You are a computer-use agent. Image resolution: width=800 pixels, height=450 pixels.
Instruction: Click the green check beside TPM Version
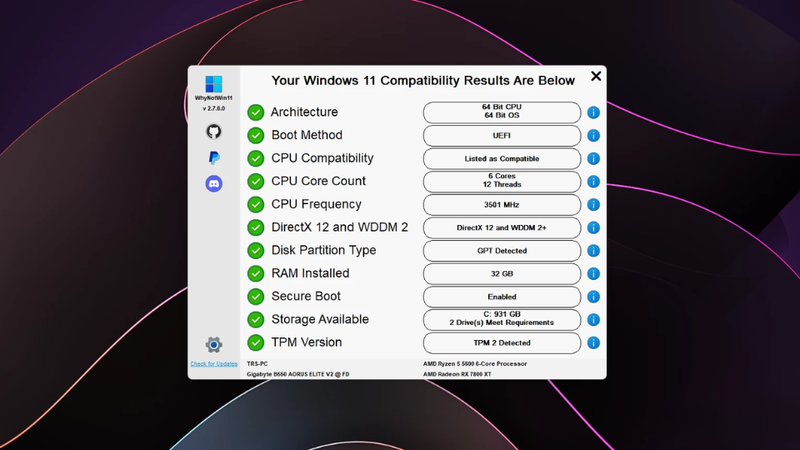(x=256, y=342)
